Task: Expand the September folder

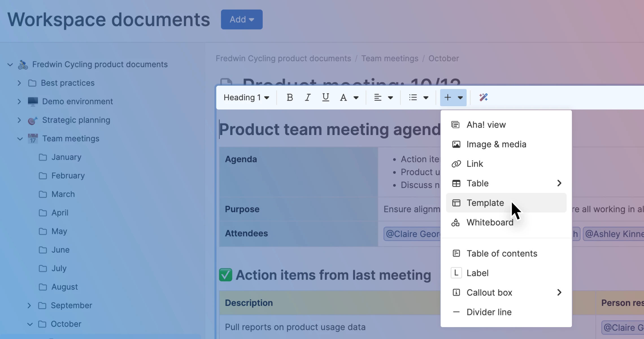Action: pyautogui.click(x=29, y=305)
